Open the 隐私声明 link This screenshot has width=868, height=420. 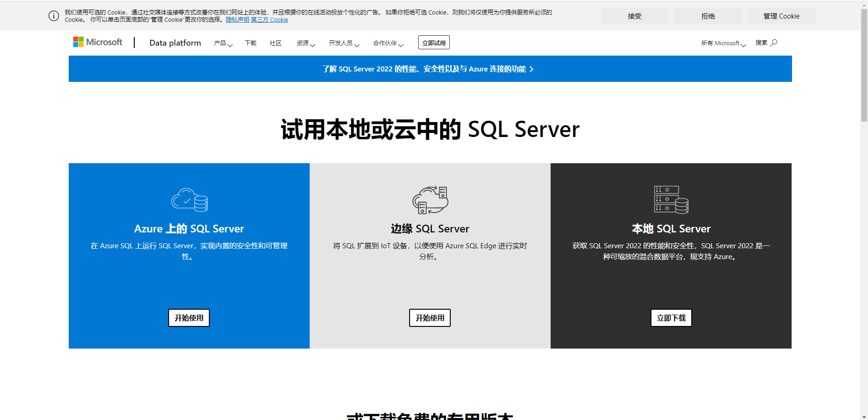tap(238, 19)
